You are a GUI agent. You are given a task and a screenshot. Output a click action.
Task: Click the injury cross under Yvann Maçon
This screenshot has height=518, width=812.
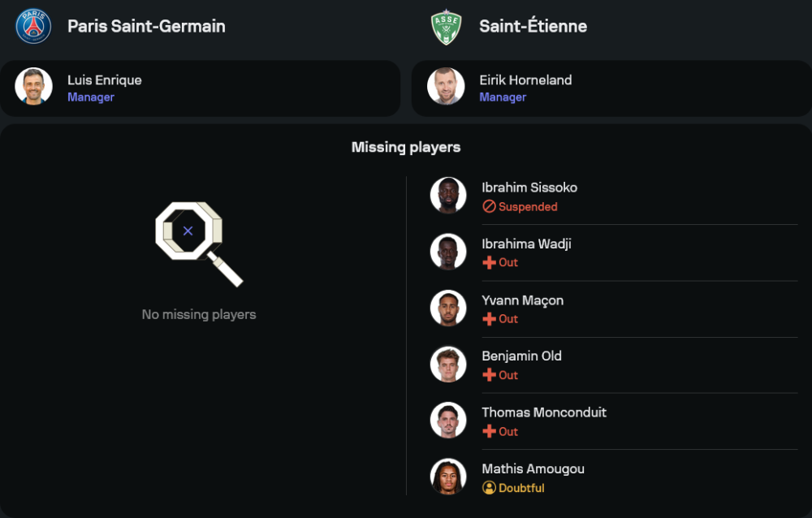(x=489, y=319)
